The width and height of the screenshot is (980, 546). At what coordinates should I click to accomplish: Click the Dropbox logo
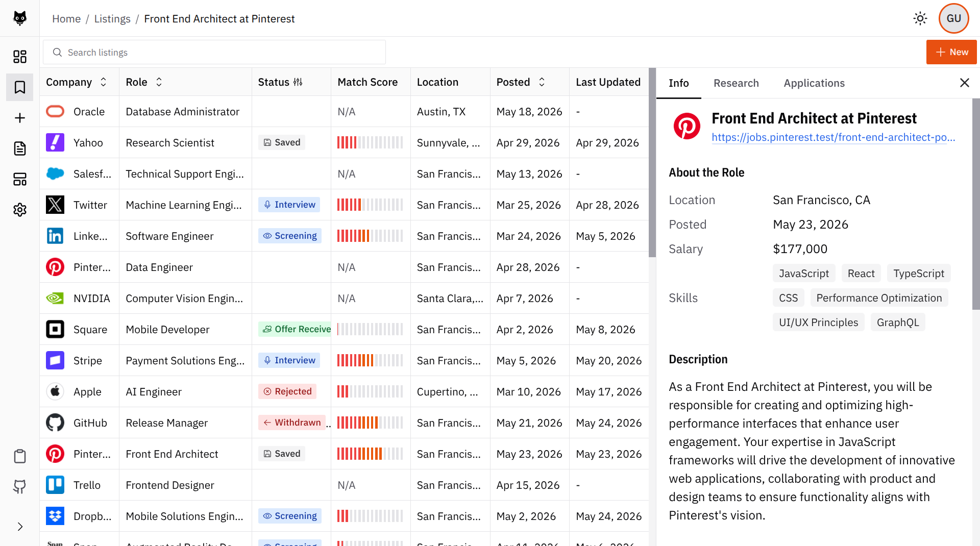pyautogui.click(x=55, y=516)
